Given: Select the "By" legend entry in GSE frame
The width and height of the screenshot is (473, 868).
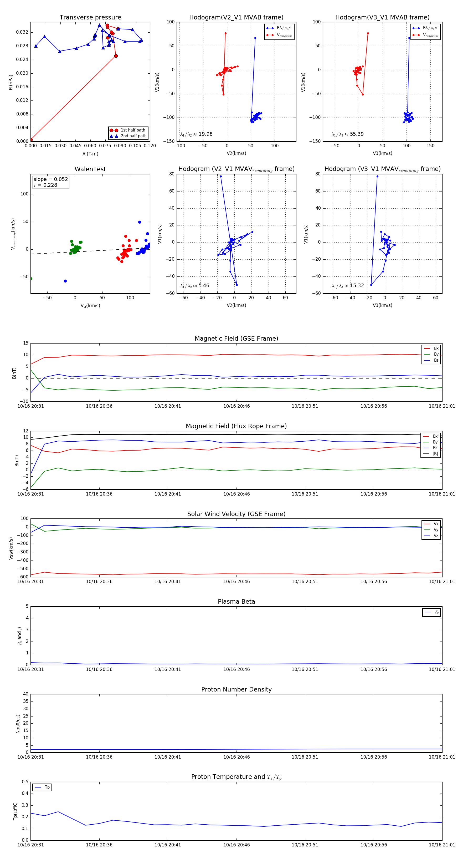Looking at the screenshot, I should (431, 355).
